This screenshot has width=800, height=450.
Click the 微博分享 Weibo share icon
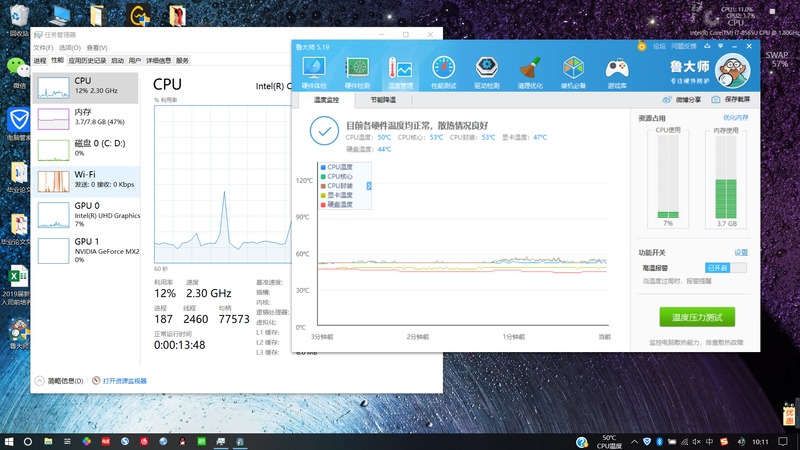667,99
